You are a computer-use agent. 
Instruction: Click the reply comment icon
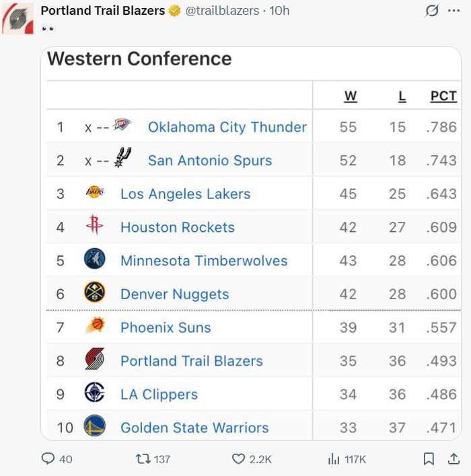coord(48,459)
